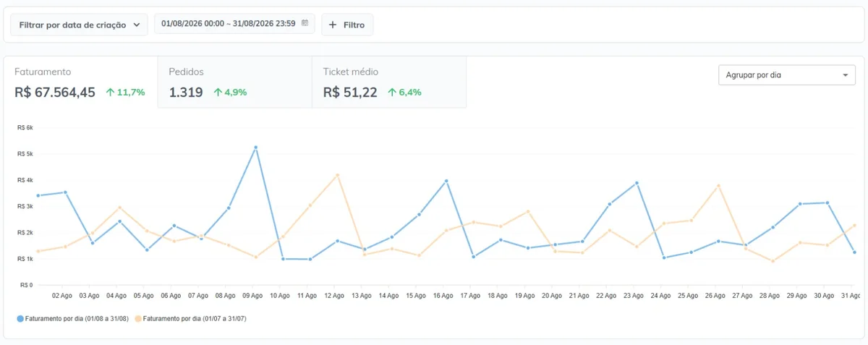Open the Agrupar por dia dropdown
The width and height of the screenshot is (868, 345).
[x=787, y=74]
